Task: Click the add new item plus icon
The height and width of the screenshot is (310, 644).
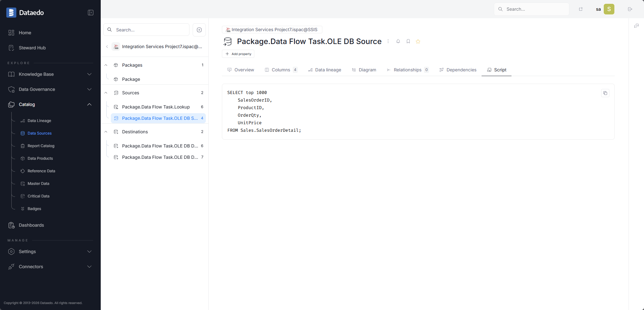Action: 199,30
